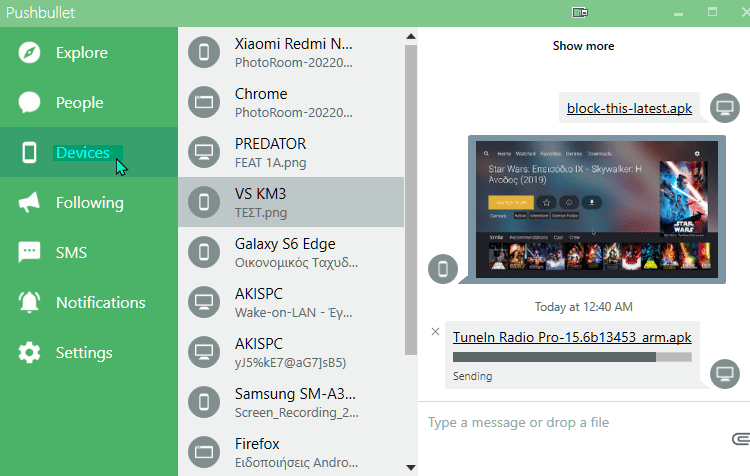This screenshot has width=750, height=476.
Task: Click the device list scroll down arrow
Action: click(411, 467)
